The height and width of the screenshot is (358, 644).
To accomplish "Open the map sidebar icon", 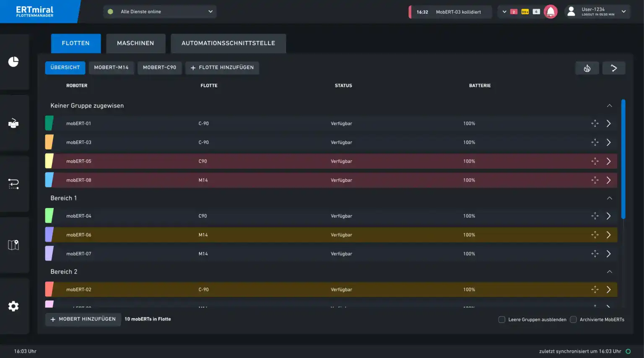I will (13, 245).
